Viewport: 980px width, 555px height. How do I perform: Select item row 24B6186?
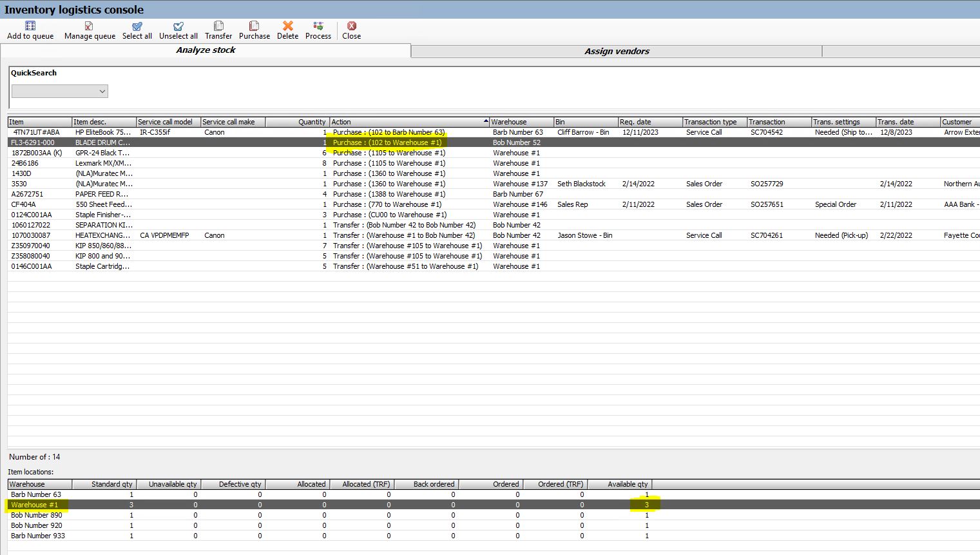click(x=494, y=163)
